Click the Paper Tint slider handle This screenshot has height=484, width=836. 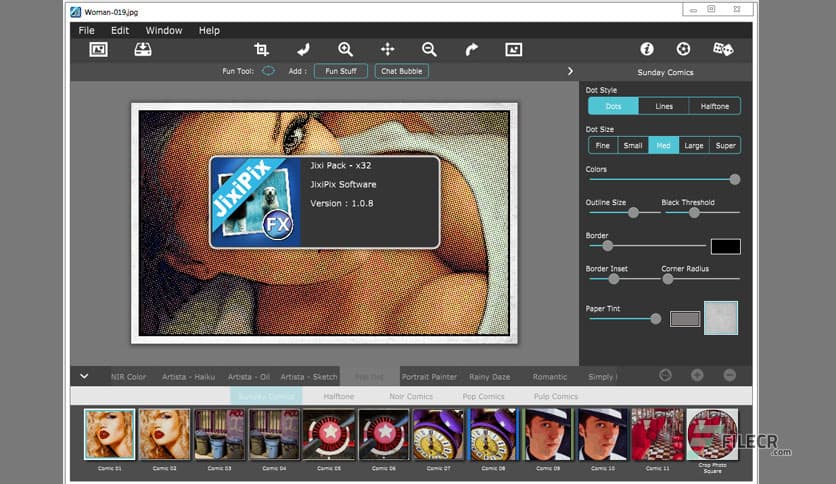655,319
